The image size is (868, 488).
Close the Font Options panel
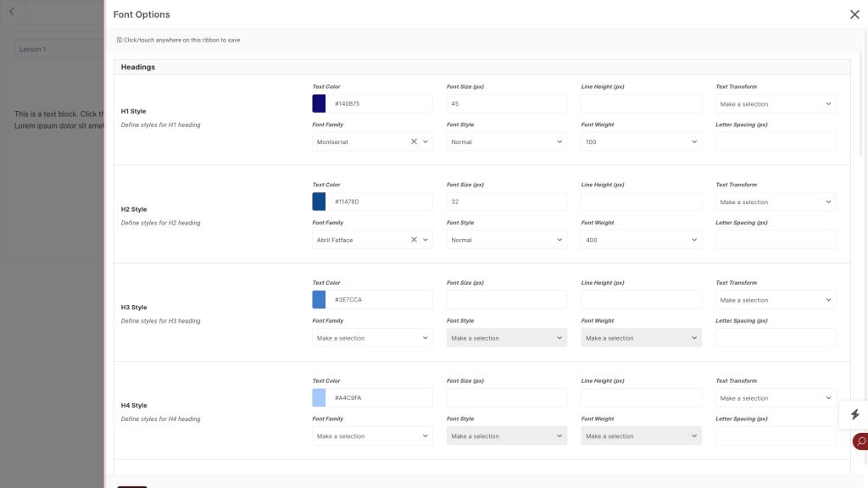854,14
